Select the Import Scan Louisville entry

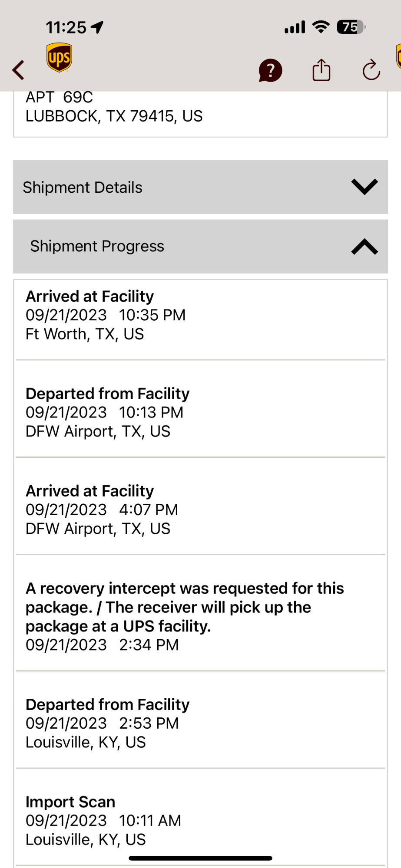[x=103, y=820]
